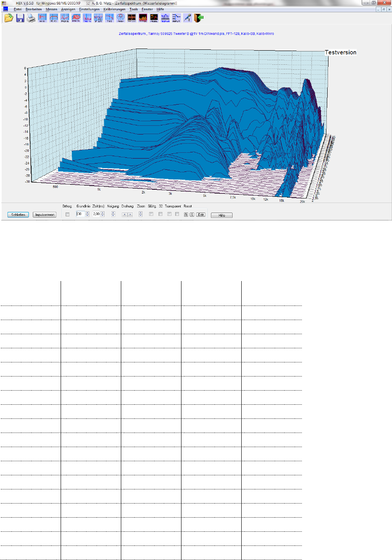Click the Zoom spinner control
The height and width of the screenshot is (560, 392).
tap(140, 214)
